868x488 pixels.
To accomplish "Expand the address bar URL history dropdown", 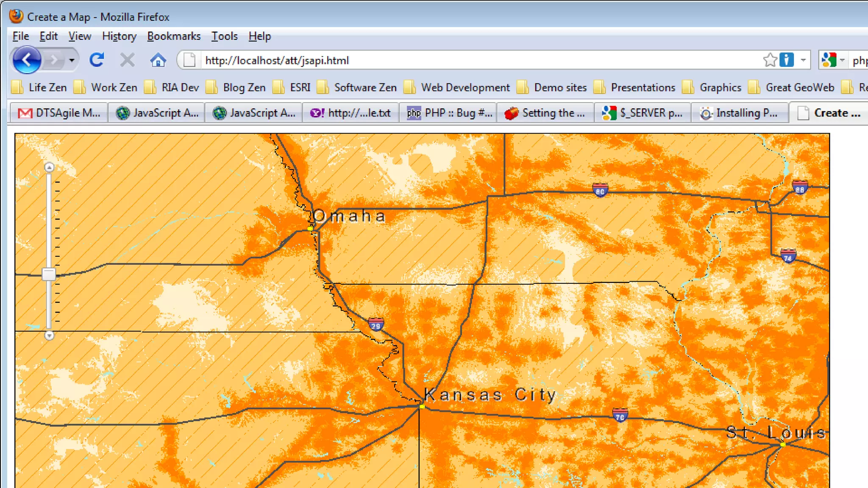I will click(803, 60).
